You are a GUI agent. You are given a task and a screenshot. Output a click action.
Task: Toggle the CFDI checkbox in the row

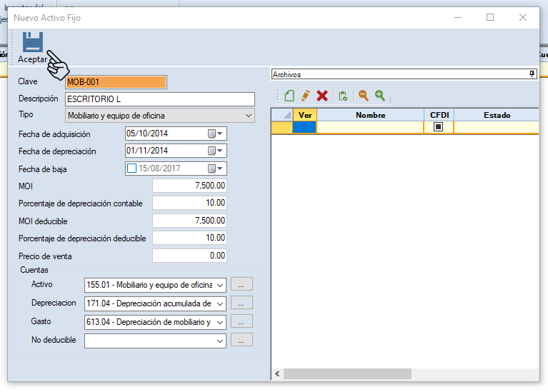click(x=438, y=127)
